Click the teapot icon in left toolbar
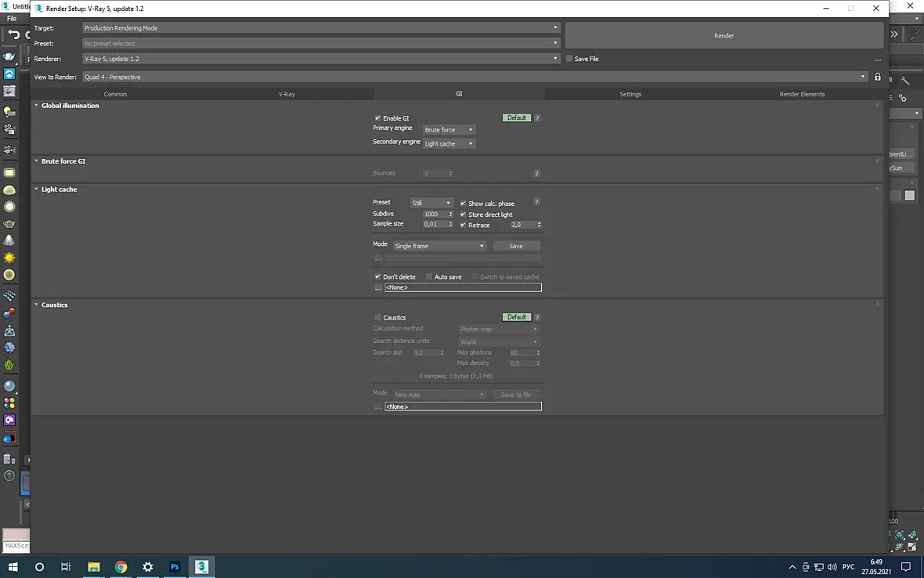Viewport: 924px width, 578px height. [9, 56]
